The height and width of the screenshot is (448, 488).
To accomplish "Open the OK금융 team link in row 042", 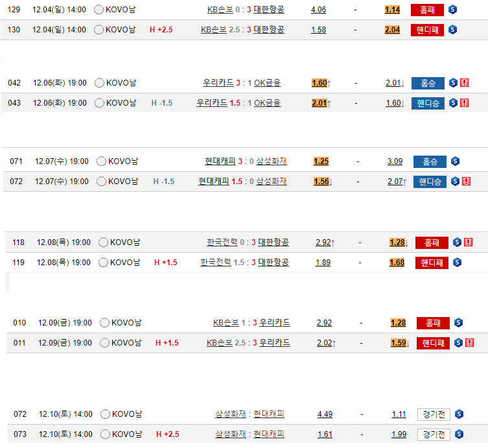I will [267, 83].
